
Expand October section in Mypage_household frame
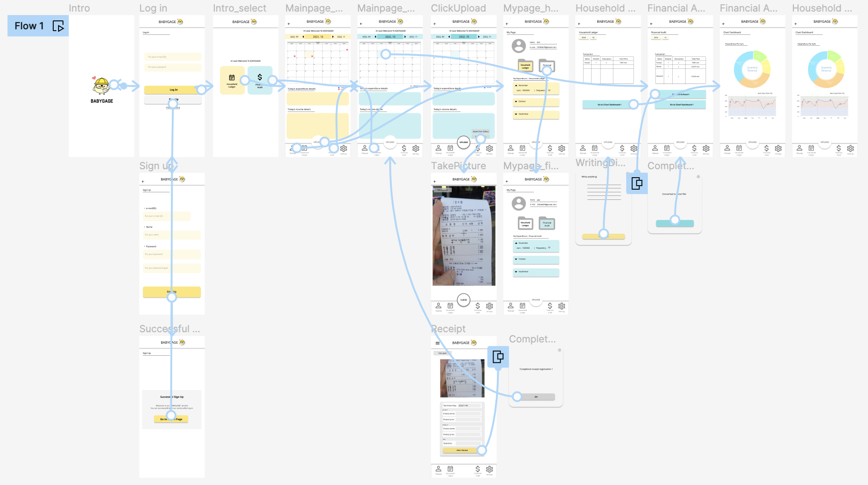pos(516,101)
